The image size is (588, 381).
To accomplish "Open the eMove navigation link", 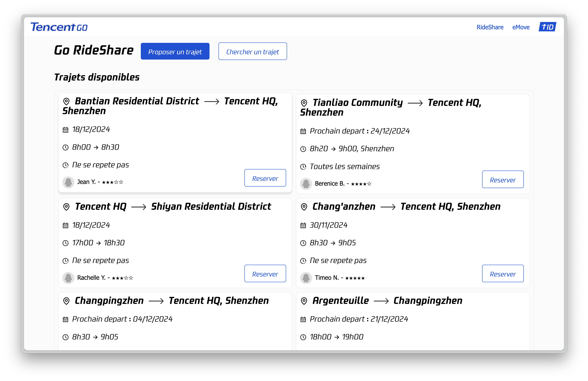I will [x=521, y=27].
